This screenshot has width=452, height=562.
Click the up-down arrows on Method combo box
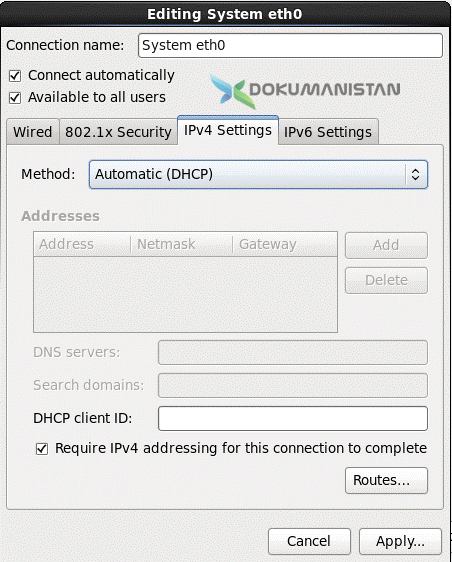pos(415,175)
